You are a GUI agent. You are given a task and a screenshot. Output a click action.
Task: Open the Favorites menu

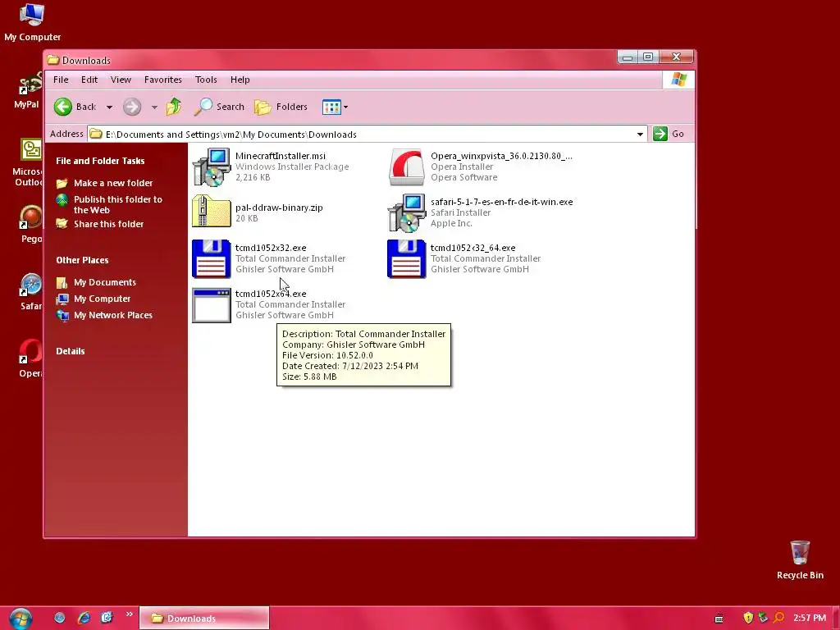click(163, 80)
